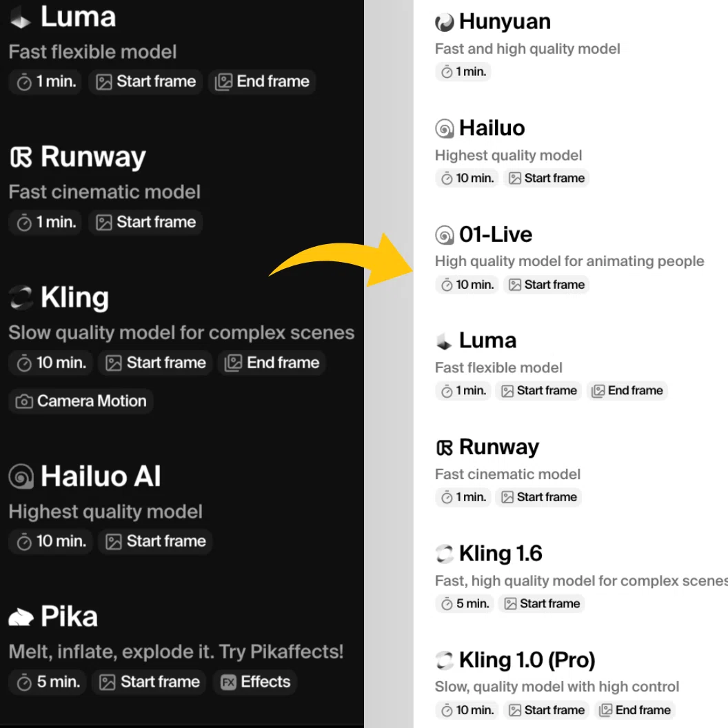Viewport: 728px width, 728px height.
Task: Pick the Runway model in light list
Action: [498, 447]
